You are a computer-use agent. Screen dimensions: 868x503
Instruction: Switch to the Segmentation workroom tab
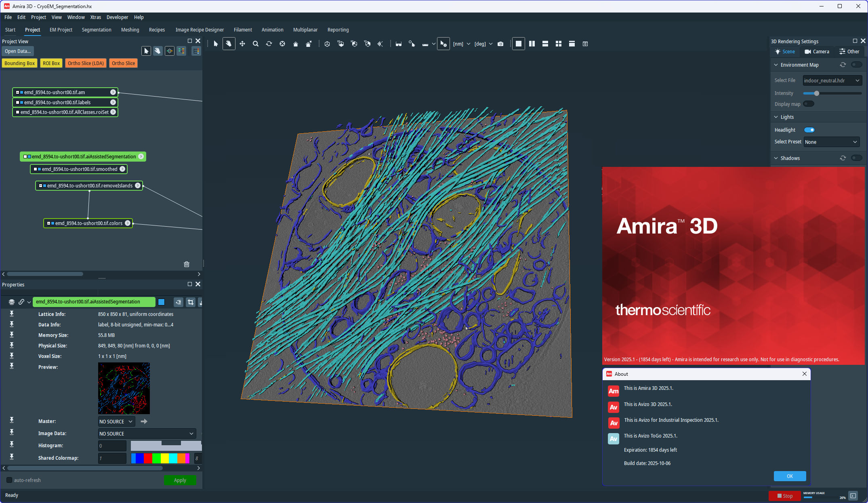[x=97, y=29]
